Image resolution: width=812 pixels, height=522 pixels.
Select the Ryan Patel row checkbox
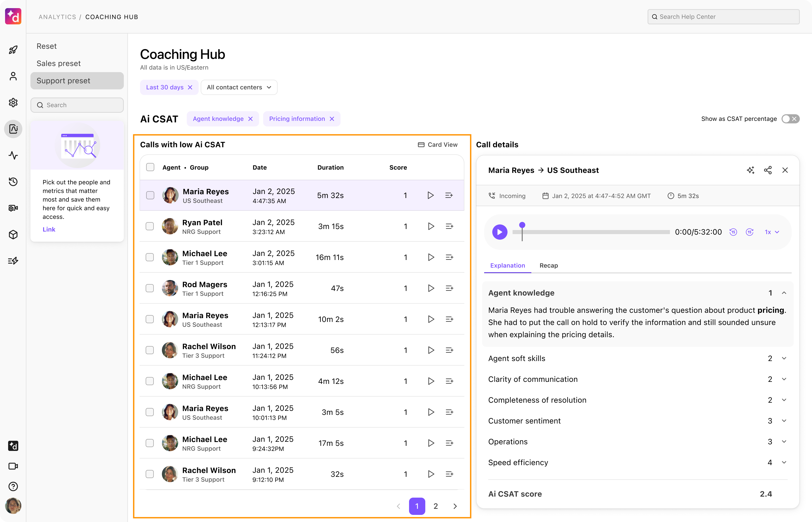(150, 226)
